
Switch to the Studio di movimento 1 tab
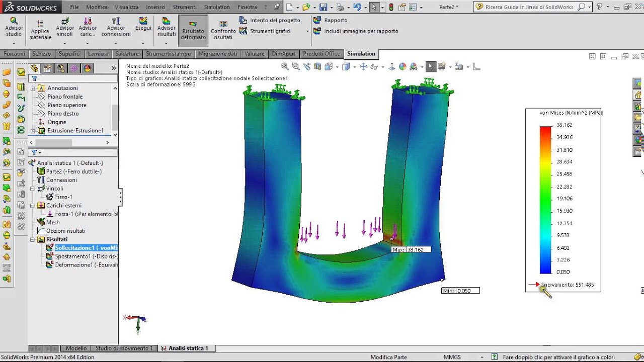(124, 348)
